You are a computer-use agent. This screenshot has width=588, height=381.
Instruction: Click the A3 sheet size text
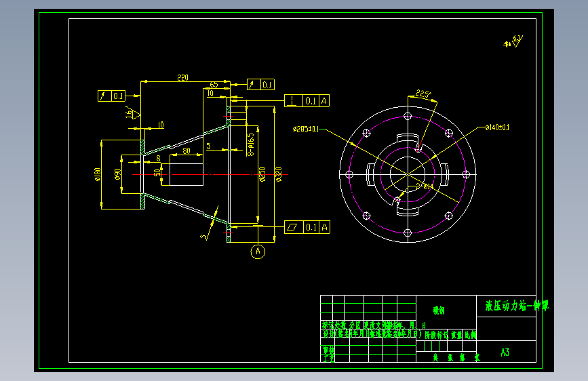pos(505,352)
